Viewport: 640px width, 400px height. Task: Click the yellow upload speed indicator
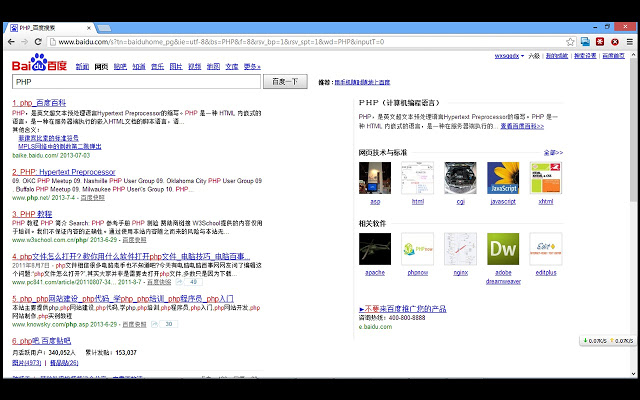click(622, 341)
